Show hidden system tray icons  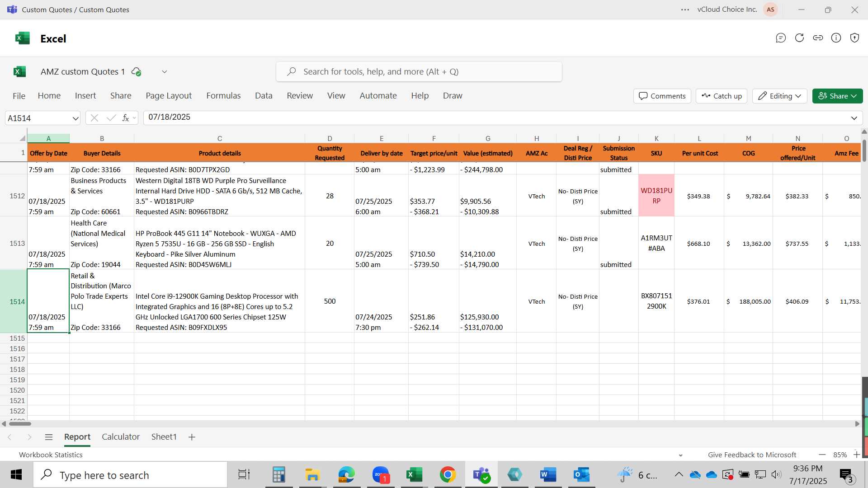pyautogui.click(x=679, y=474)
